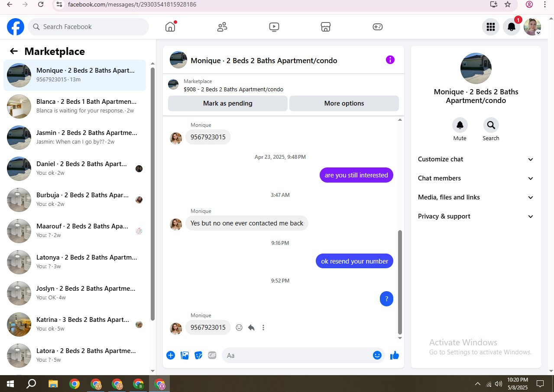Image resolution: width=554 pixels, height=392 pixels.
Task: Open the Facebook logo home link
Action: [16, 27]
